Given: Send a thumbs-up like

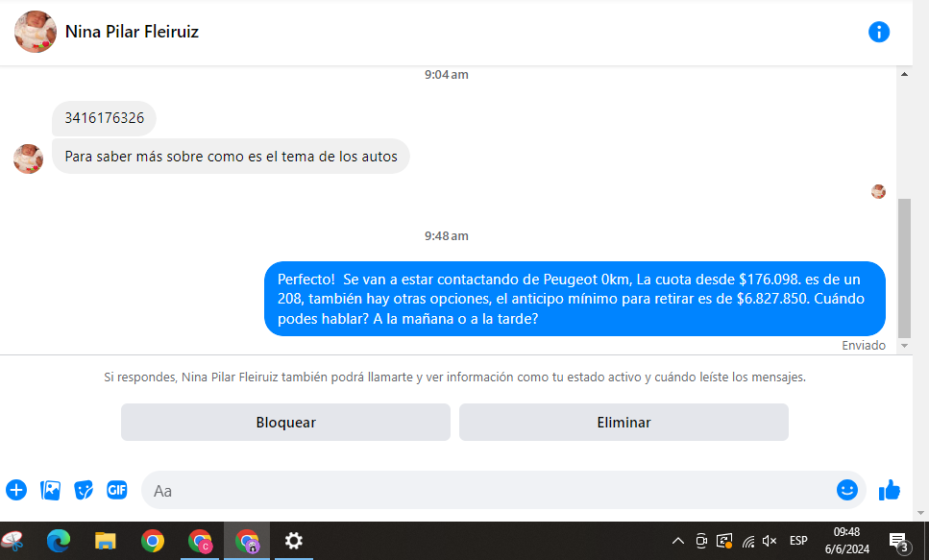Looking at the screenshot, I should click(x=890, y=490).
